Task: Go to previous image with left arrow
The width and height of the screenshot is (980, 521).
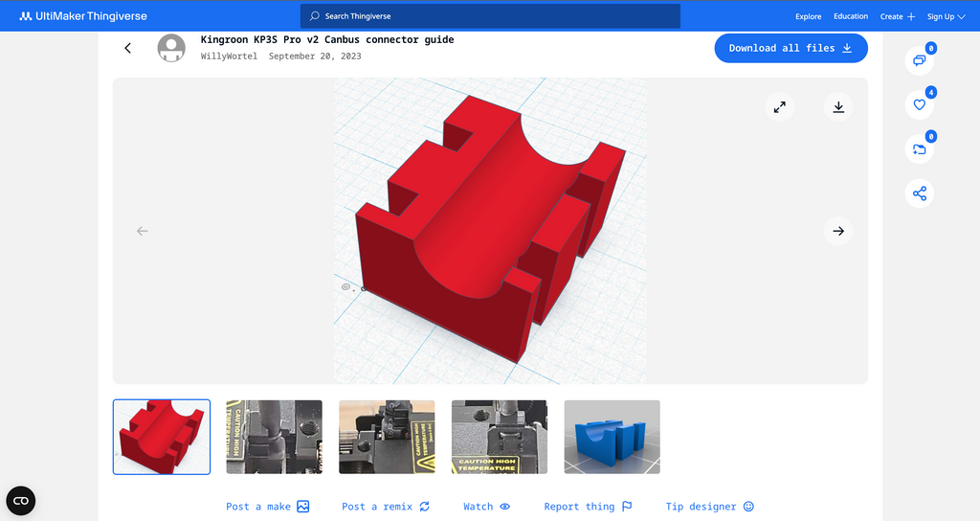Action: click(143, 231)
